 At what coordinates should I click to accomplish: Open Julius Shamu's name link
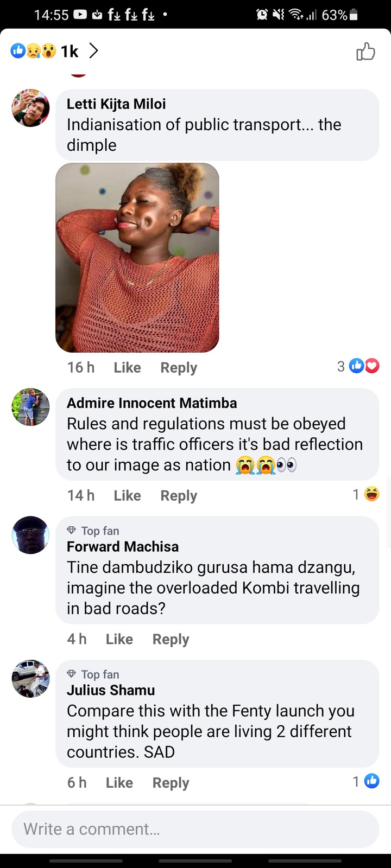point(111,690)
